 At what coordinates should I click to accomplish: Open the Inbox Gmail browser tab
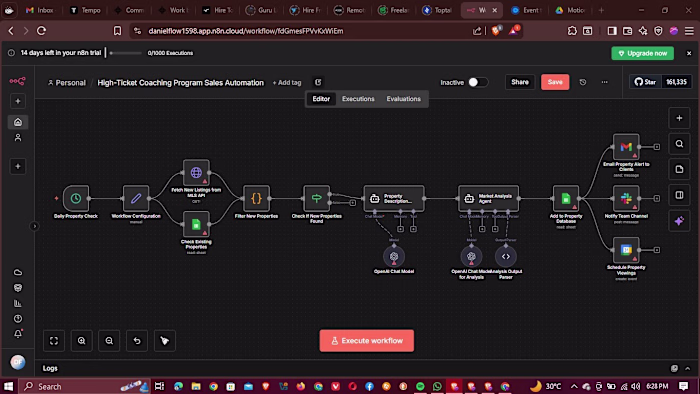(x=40, y=10)
